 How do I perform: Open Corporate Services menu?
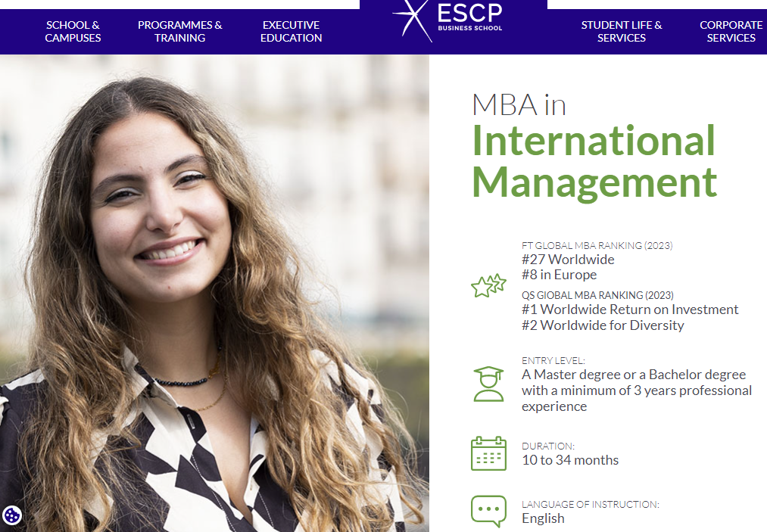[x=731, y=31]
